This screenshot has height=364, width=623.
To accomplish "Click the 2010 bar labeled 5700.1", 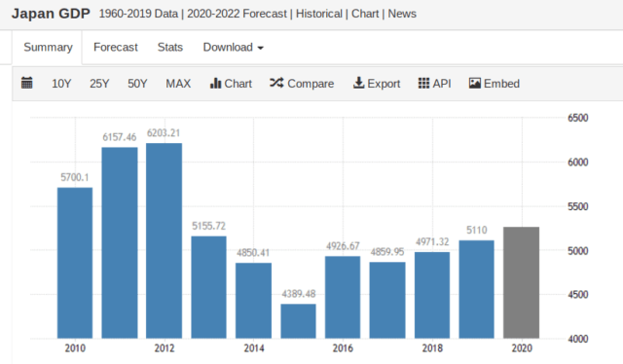I will click(75, 263).
